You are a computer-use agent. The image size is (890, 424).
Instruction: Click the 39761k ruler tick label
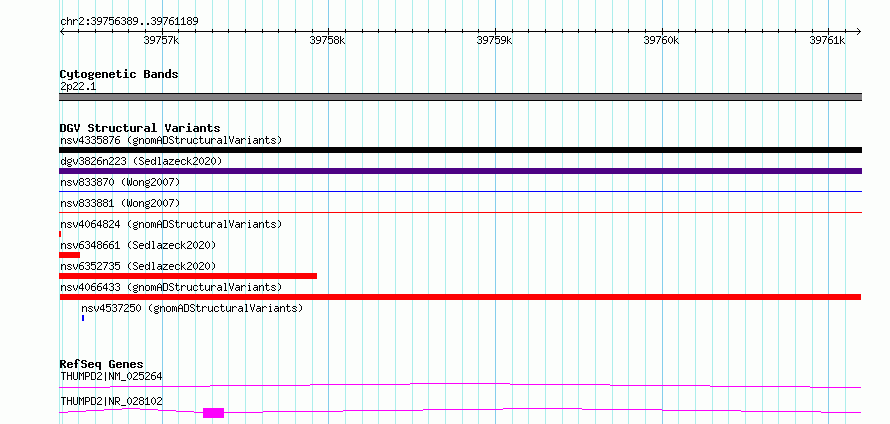click(x=827, y=40)
